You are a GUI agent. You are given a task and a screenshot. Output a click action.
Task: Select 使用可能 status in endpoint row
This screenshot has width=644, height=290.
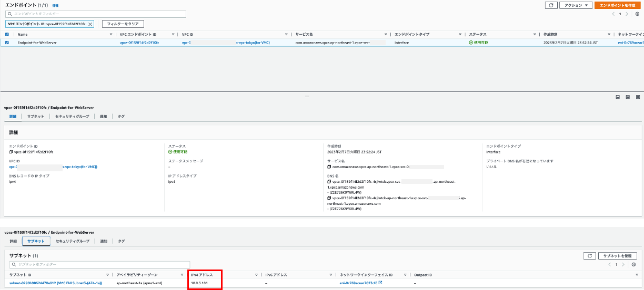coord(479,43)
